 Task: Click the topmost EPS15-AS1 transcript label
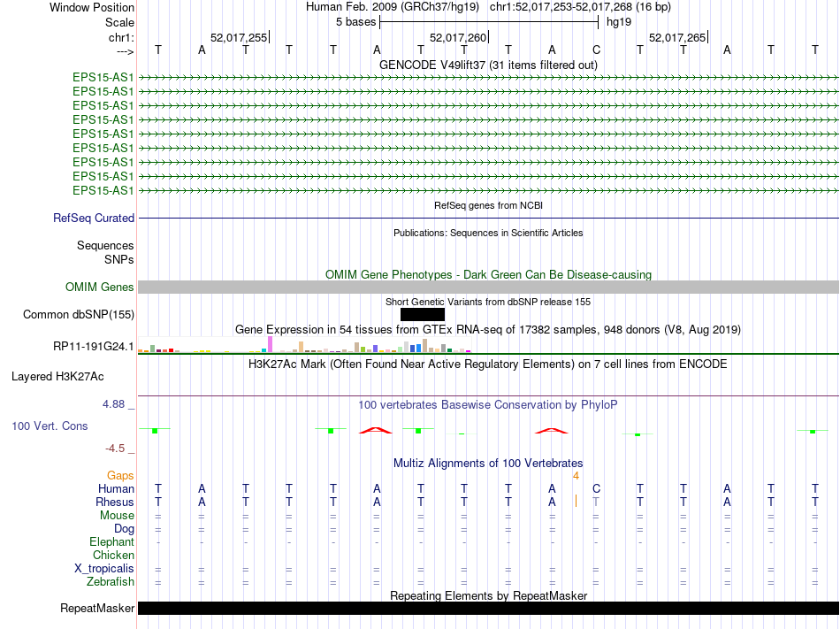pyautogui.click(x=103, y=77)
